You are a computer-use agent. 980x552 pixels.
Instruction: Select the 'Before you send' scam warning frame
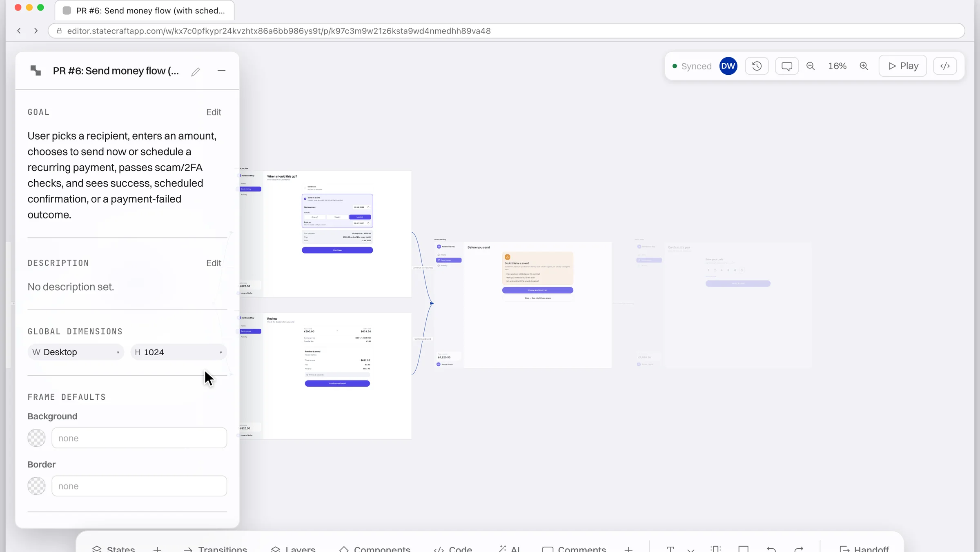[523, 305]
